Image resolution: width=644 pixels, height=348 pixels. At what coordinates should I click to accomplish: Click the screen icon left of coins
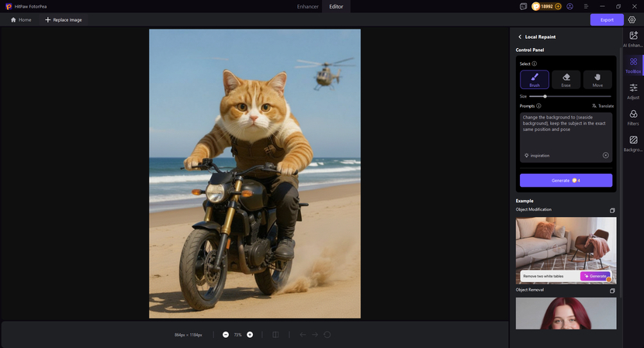[523, 6]
